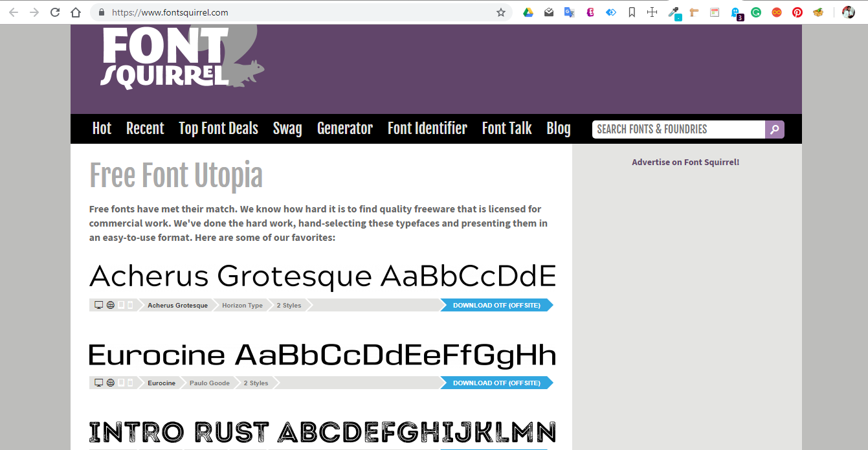868x450 pixels.
Task: Open the blue diamond arrows extension
Action: [611, 12]
